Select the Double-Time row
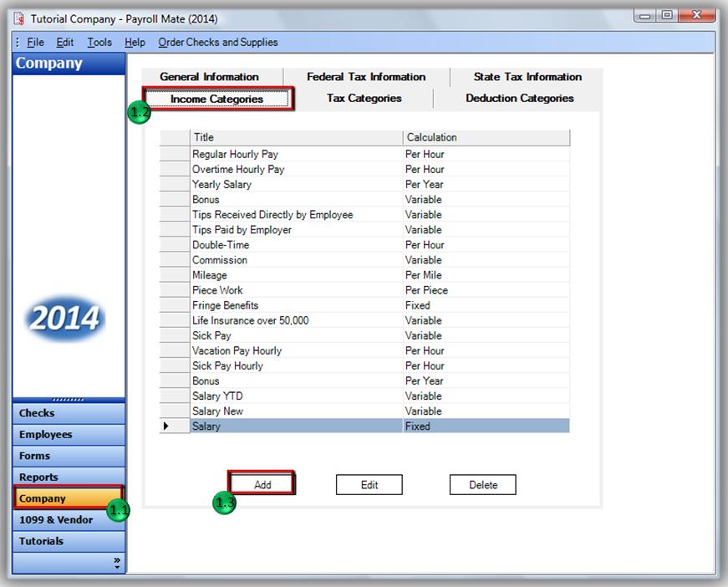 point(364,245)
